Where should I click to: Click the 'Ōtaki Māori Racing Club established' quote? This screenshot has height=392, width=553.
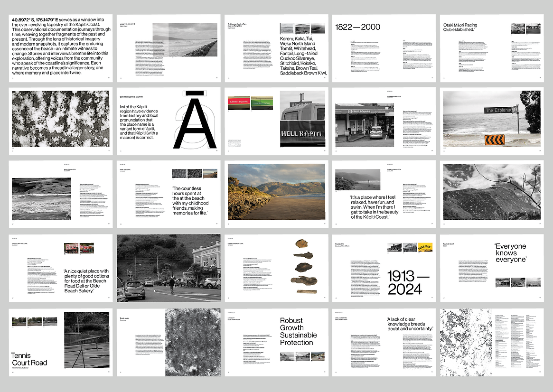tap(460, 27)
